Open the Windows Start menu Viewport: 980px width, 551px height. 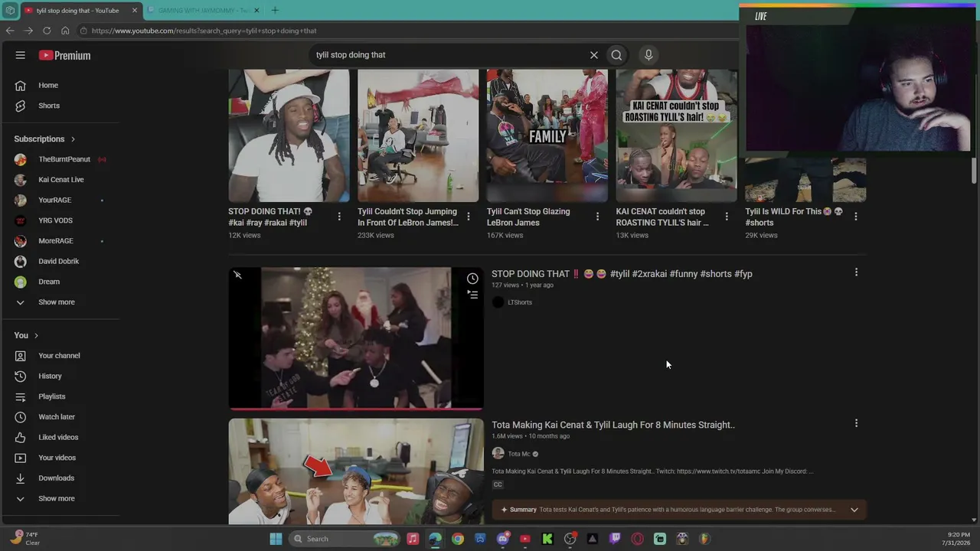pos(276,539)
